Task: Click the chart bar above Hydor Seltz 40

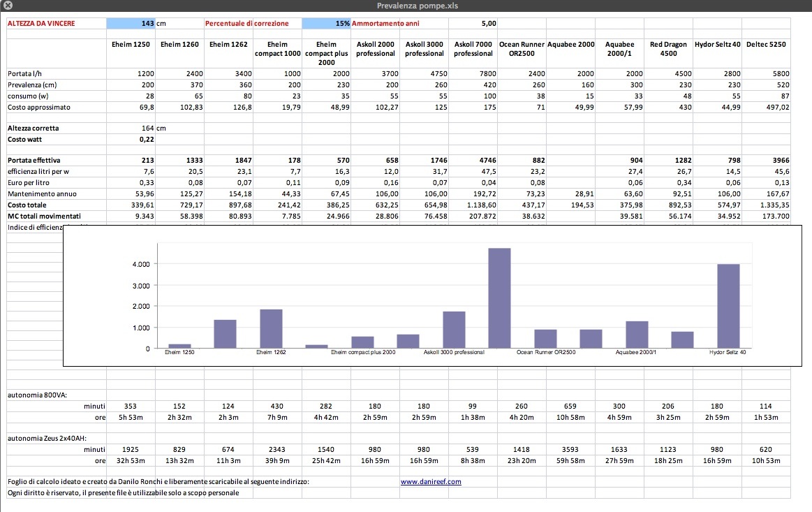Action: pos(728,306)
